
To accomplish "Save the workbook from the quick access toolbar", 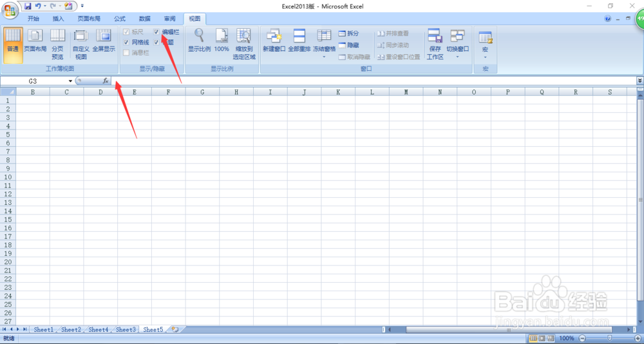I will click(28, 6).
